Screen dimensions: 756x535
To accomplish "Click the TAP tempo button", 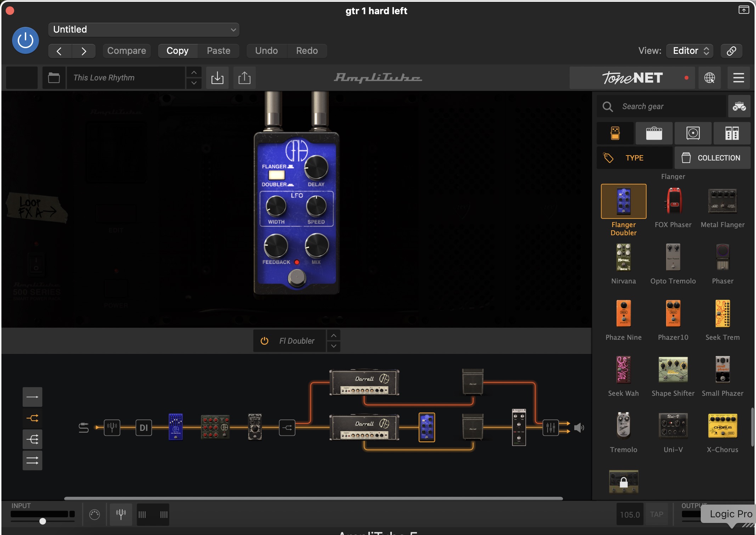I will coord(656,514).
